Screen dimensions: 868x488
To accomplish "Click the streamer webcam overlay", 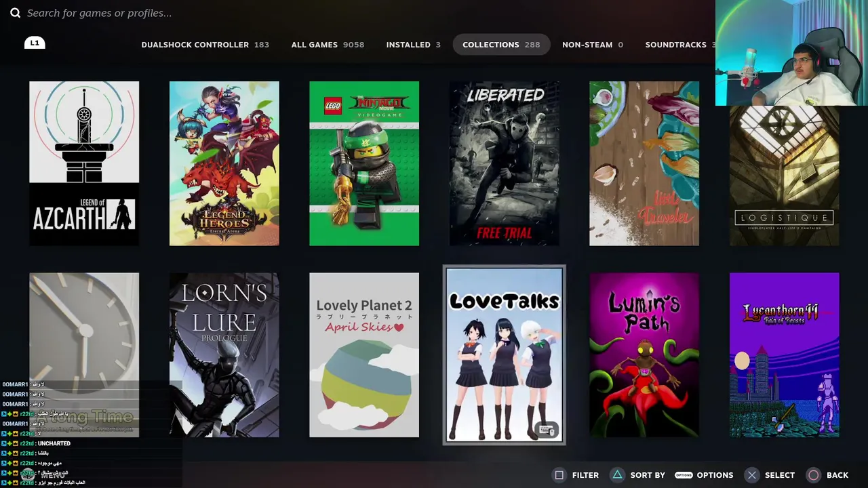I will click(x=791, y=53).
